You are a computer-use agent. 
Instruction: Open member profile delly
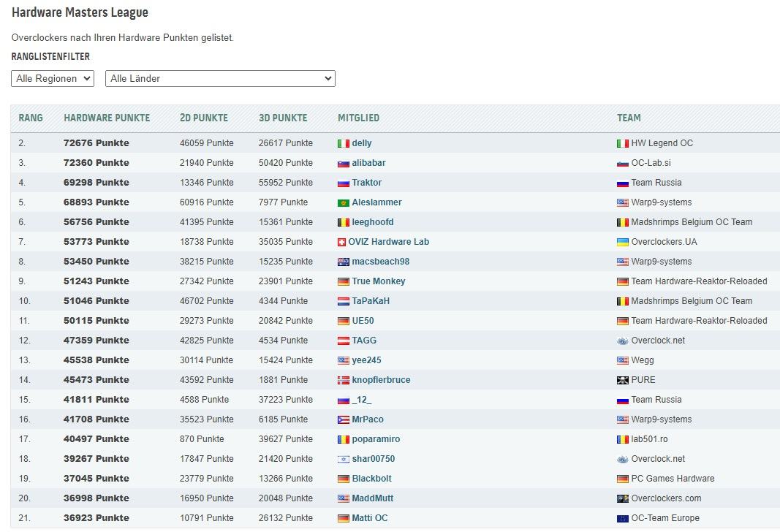pos(362,143)
